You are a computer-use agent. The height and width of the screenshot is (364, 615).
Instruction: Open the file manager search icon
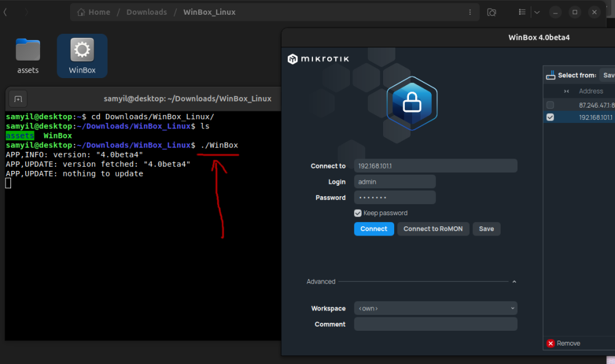tap(491, 12)
